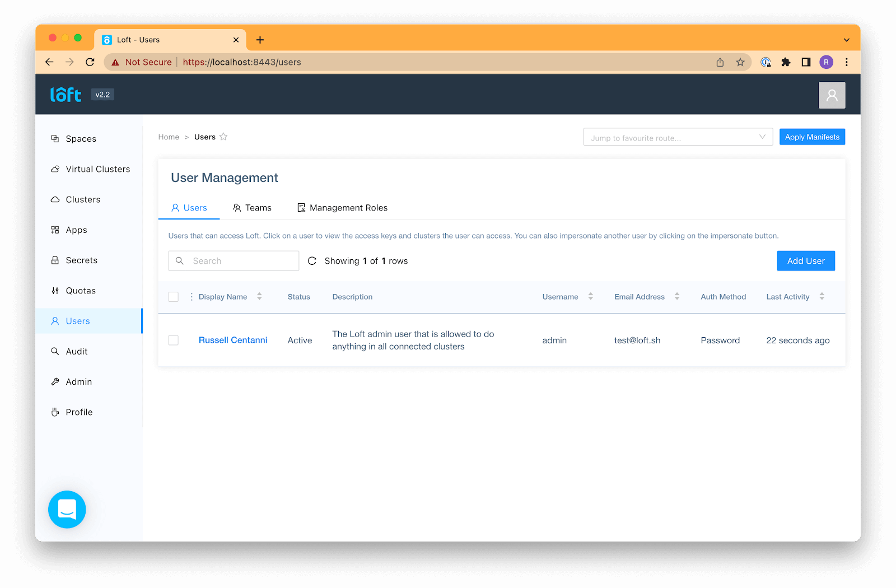
Task: Open the Audit log page
Action: click(x=75, y=351)
